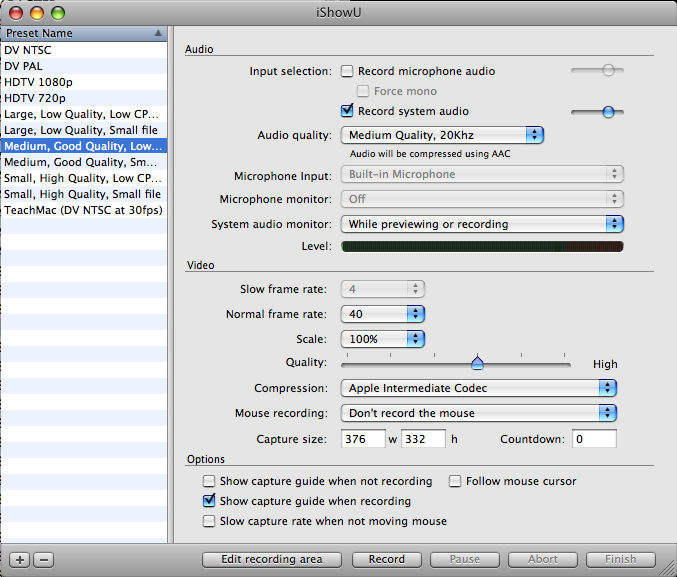Click the Abort button
677x577 pixels.
543,559
